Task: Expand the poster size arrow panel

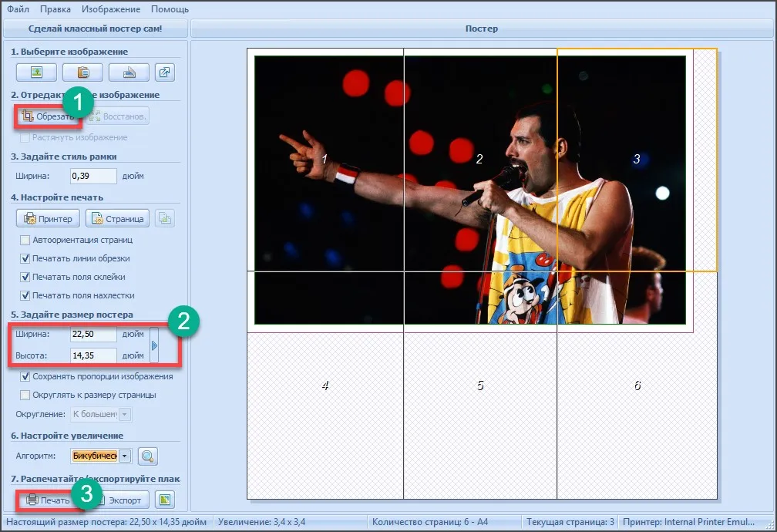Action: click(154, 345)
